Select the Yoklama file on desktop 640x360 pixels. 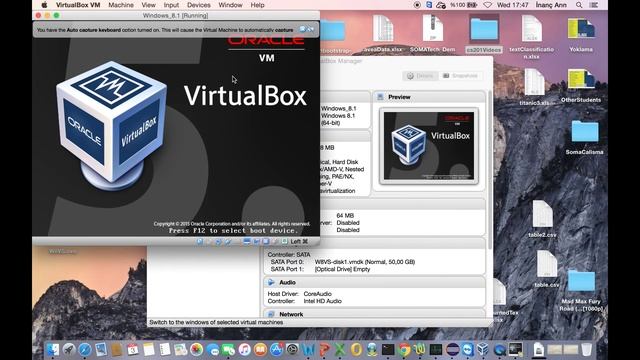581,34
